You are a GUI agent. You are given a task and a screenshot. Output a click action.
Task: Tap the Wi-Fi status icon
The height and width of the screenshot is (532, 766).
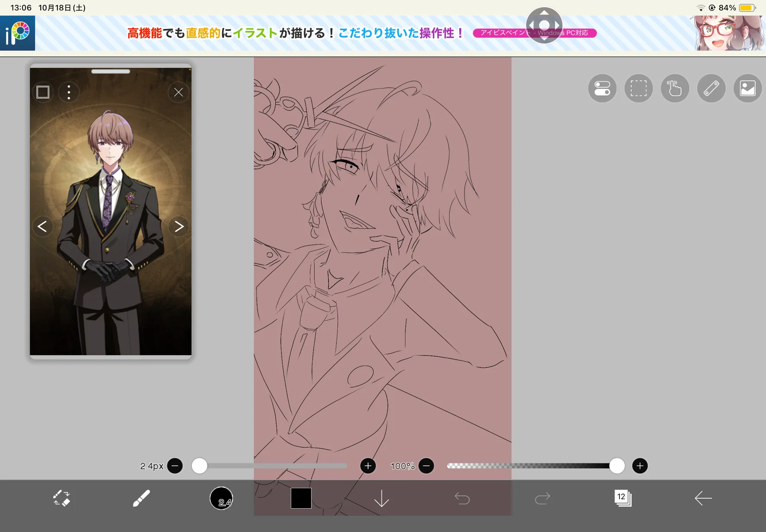[700, 8]
